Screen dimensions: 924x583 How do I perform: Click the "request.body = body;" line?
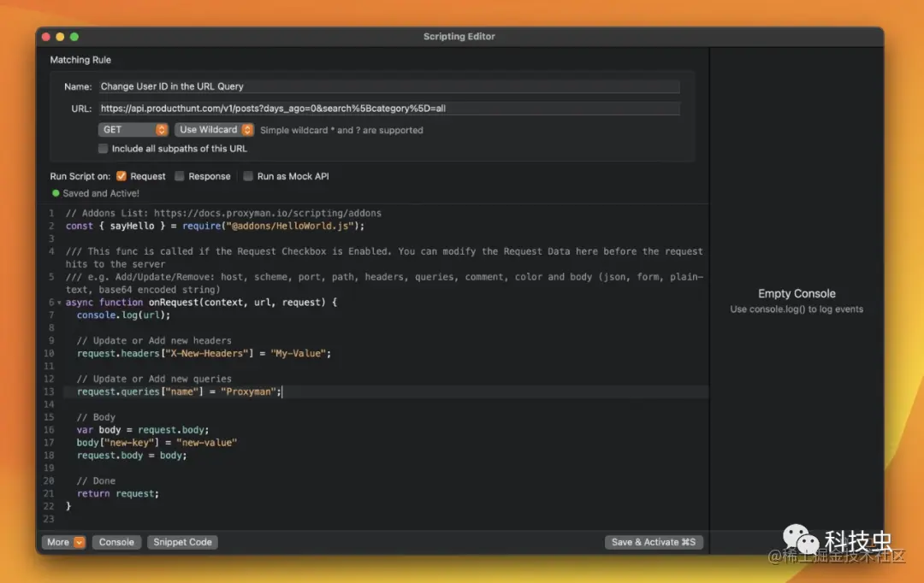click(132, 456)
